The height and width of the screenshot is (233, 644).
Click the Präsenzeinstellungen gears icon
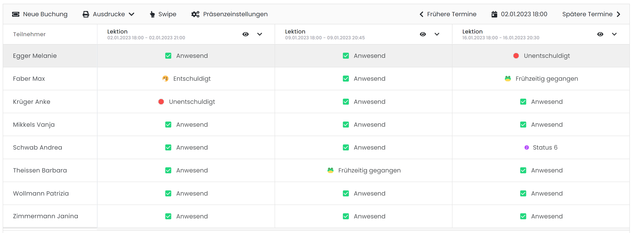[195, 14]
